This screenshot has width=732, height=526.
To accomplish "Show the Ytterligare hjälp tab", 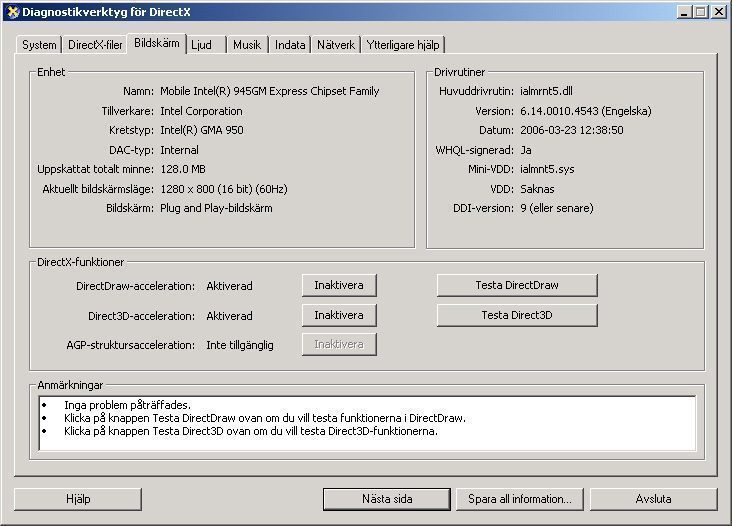I will coord(403,45).
